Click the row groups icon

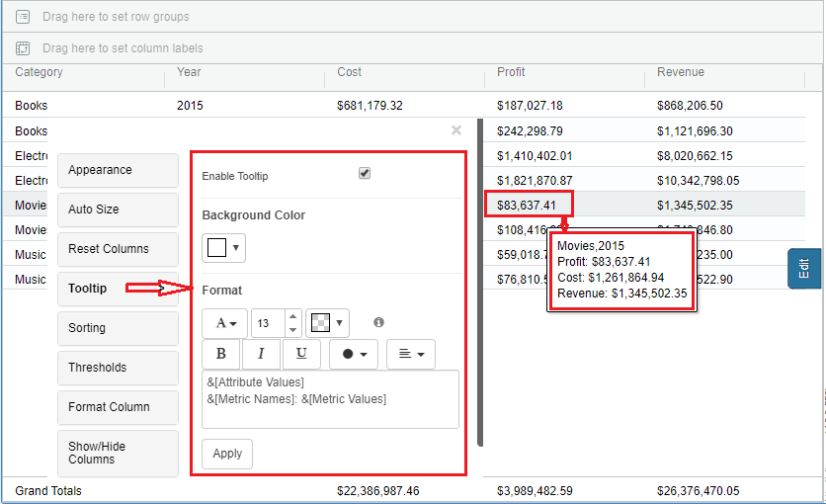click(23, 17)
